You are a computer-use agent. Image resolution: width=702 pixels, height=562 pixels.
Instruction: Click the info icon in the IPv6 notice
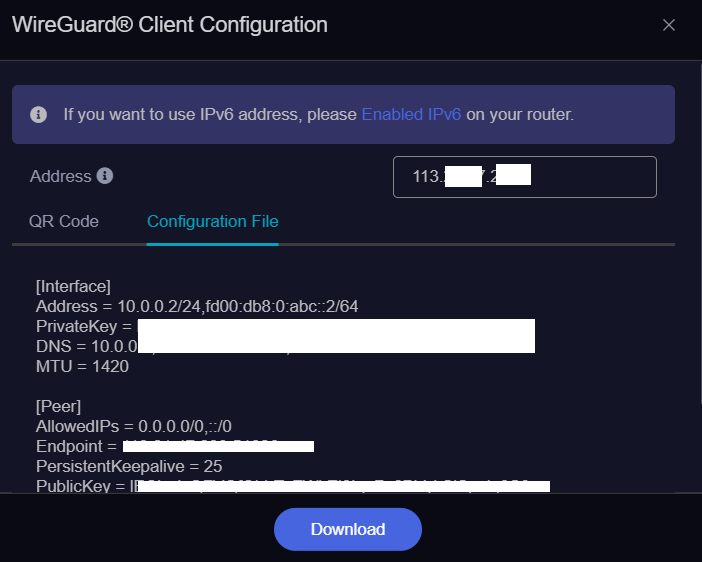click(x=39, y=114)
